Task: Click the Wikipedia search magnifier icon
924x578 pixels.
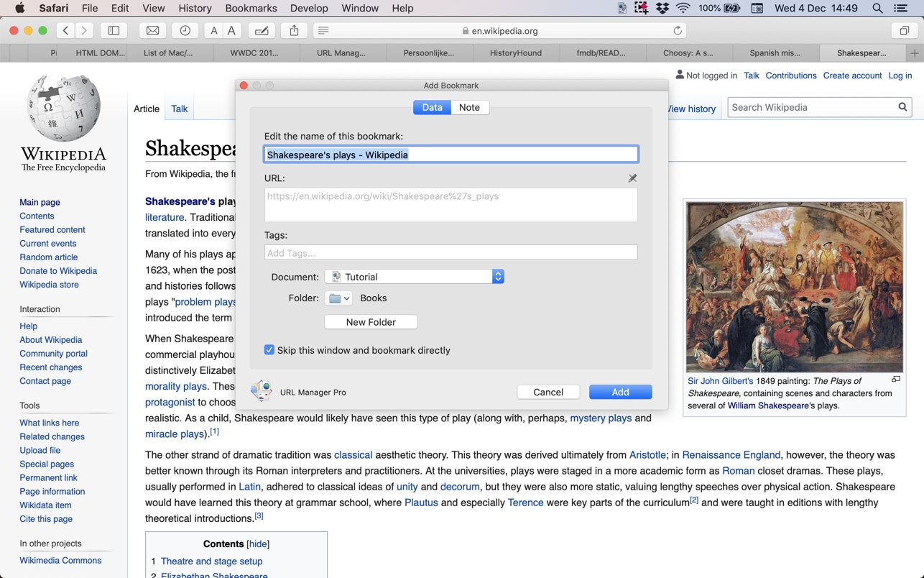Action: pyautogui.click(x=902, y=107)
